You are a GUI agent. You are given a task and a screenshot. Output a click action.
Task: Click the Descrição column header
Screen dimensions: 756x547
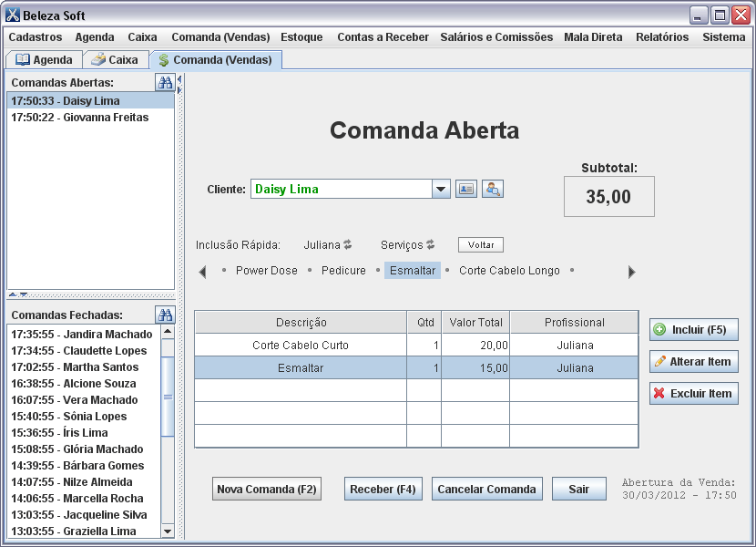(x=301, y=323)
